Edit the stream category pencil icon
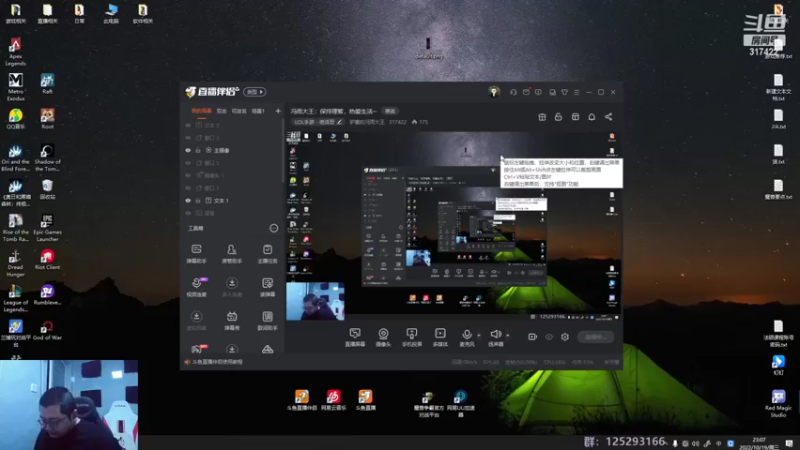800x450 pixels. point(340,122)
